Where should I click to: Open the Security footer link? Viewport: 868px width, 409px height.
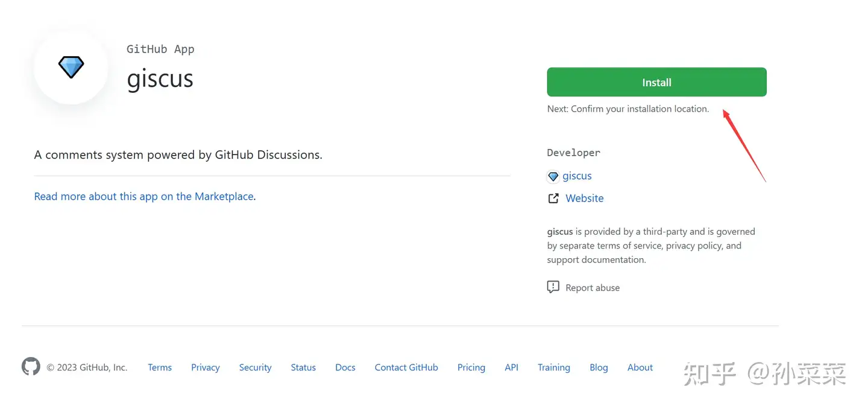[255, 367]
